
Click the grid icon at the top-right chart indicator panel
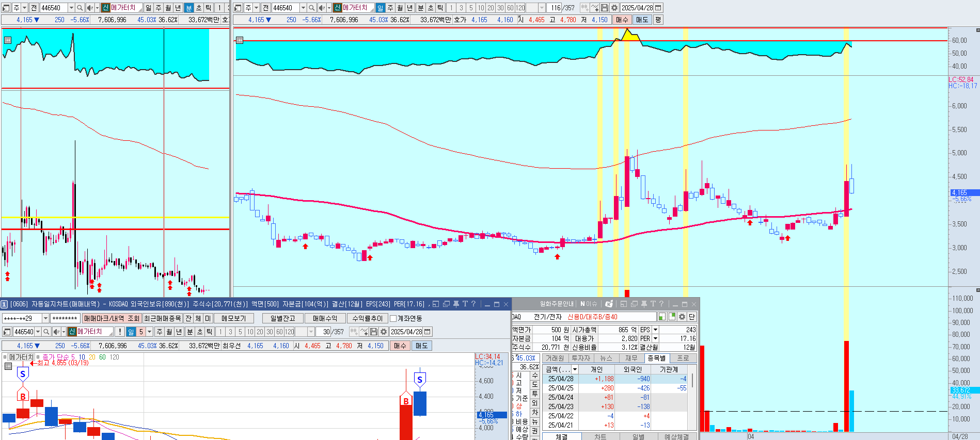tap(240, 40)
